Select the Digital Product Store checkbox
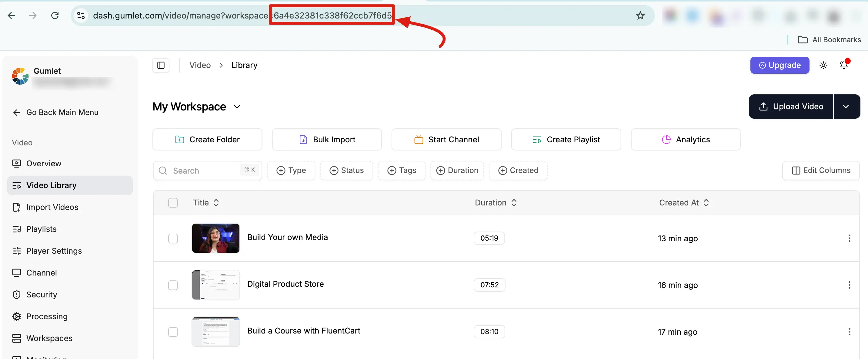The image size is (868, 359). coord(173,285)
